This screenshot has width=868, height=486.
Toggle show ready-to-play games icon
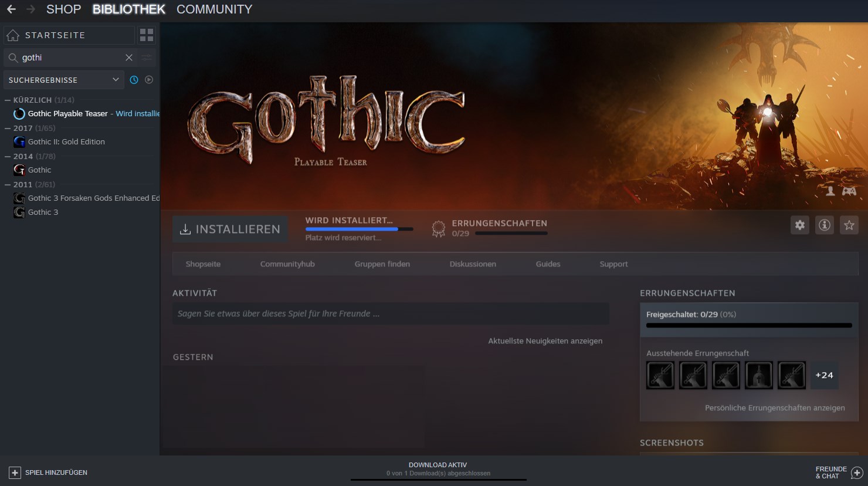point(149,80)
